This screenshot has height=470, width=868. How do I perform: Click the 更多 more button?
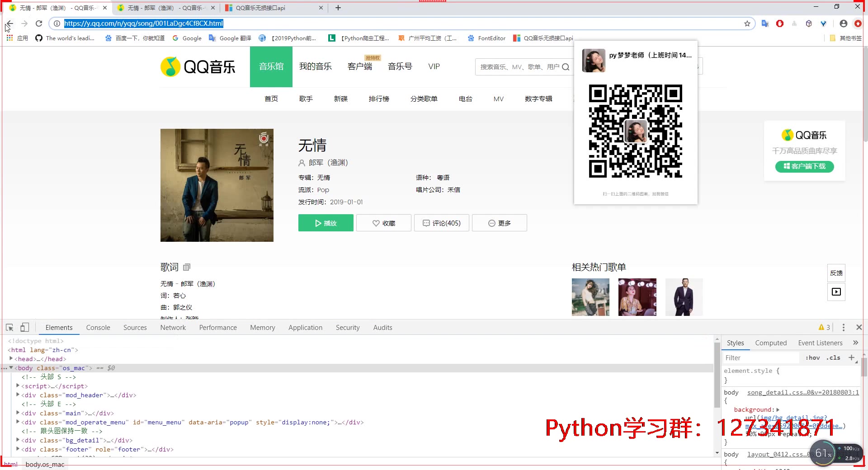pos(500,223)
